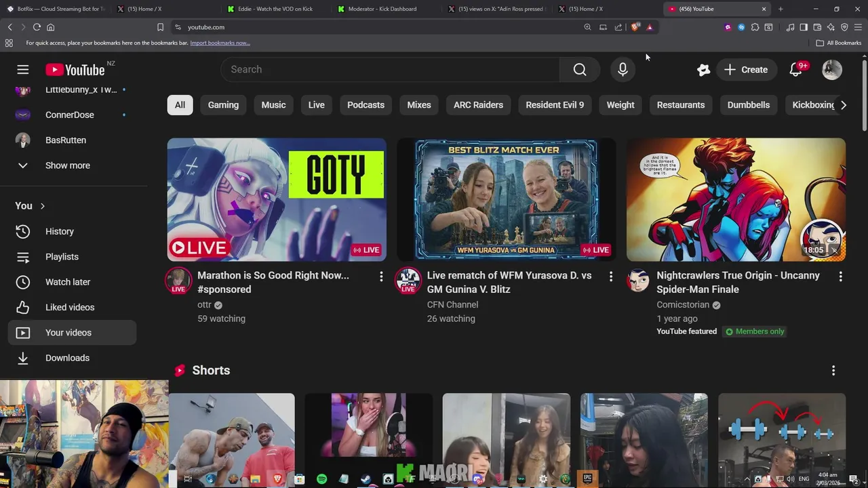The image size is (868, 488).
Task: Select the Podcasts filter chip
Action: [x=366, y=105]
